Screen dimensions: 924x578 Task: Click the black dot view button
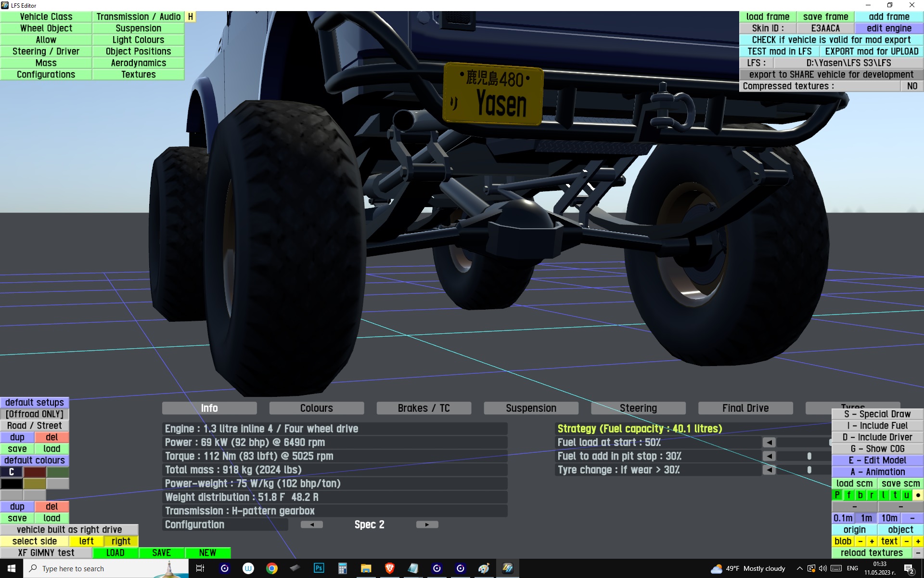click(x=918, y=495)
